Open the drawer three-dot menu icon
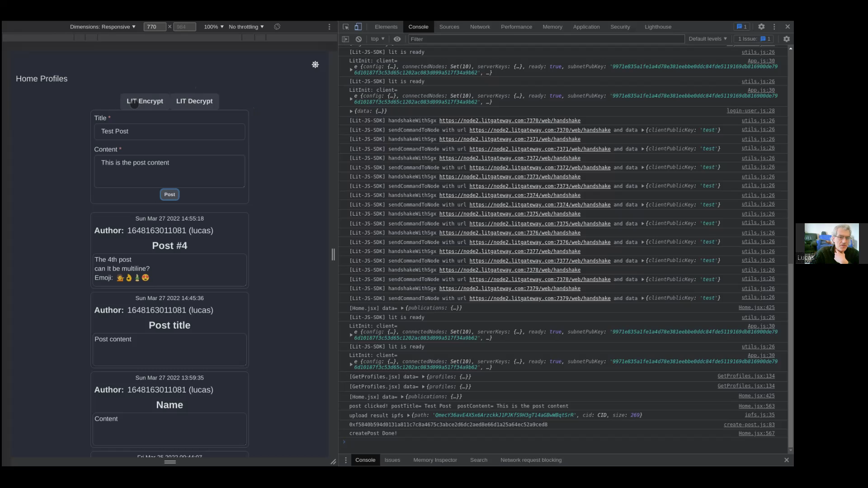Screen dimensions: 868x488 (346, 460)
